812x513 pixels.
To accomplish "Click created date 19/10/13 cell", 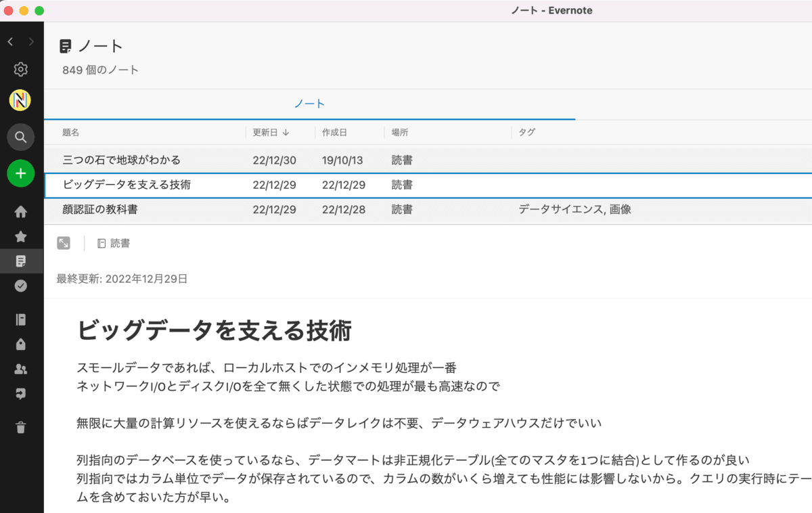I will point(342,160).
